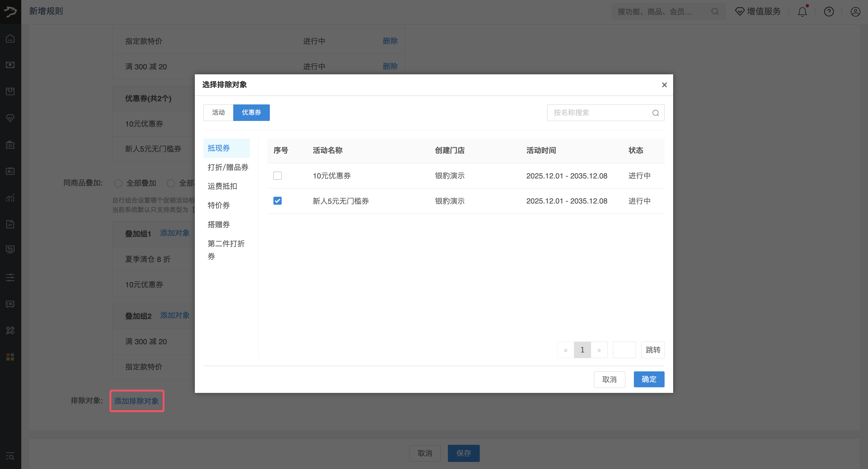Viewport: 868px width, 469px height.
Task: Click the page number jump input box
Action: click(624, 350)
